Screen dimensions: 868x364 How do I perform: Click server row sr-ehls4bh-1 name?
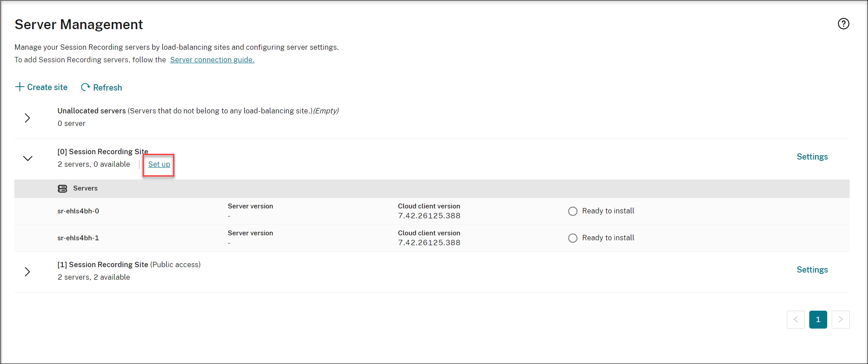(x=78, y=238)
